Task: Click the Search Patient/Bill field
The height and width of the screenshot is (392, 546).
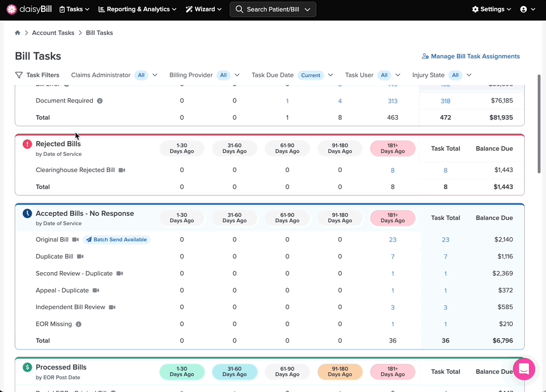Action: tap(273, 9)
